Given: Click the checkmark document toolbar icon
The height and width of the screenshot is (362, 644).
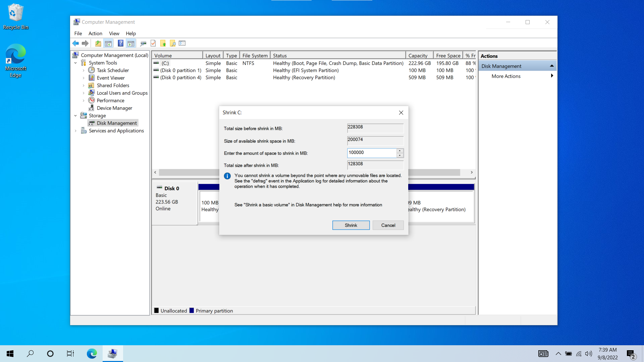Looking at the screenshot, I should (153, 43).
